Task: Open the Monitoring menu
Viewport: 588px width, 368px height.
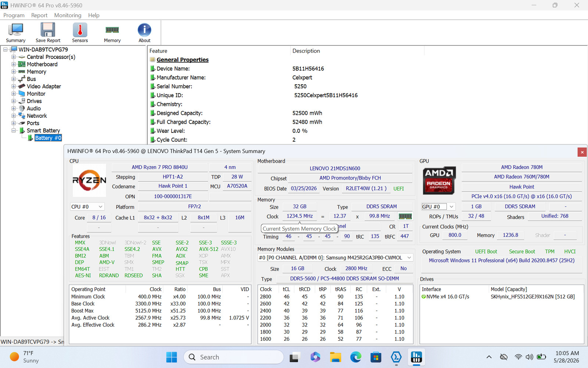Action: coord(68,15)
